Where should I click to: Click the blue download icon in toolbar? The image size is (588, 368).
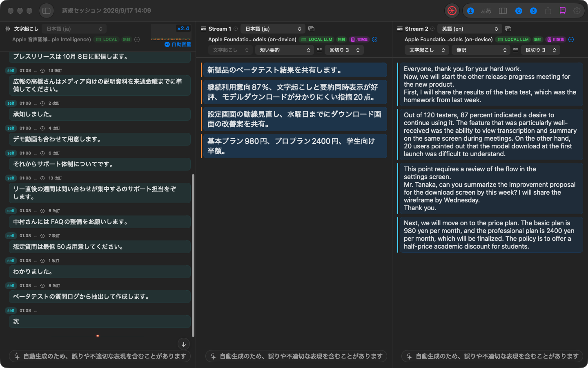click(470, 11)
